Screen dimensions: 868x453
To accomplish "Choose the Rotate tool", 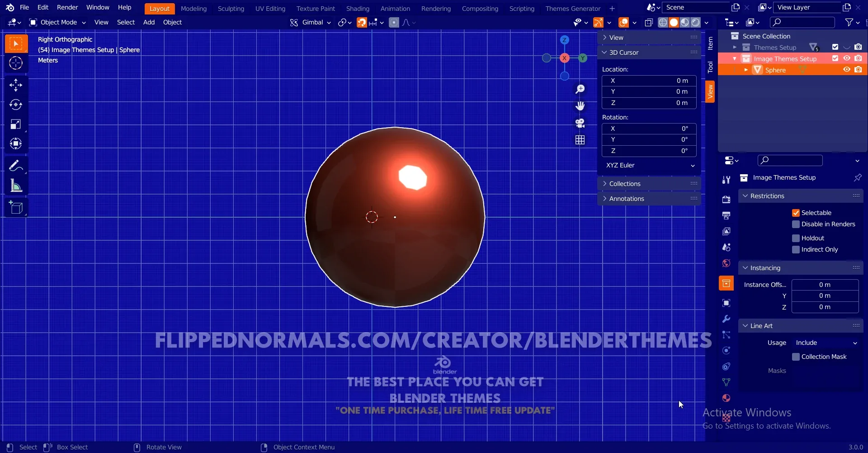I will coord(16,105).
